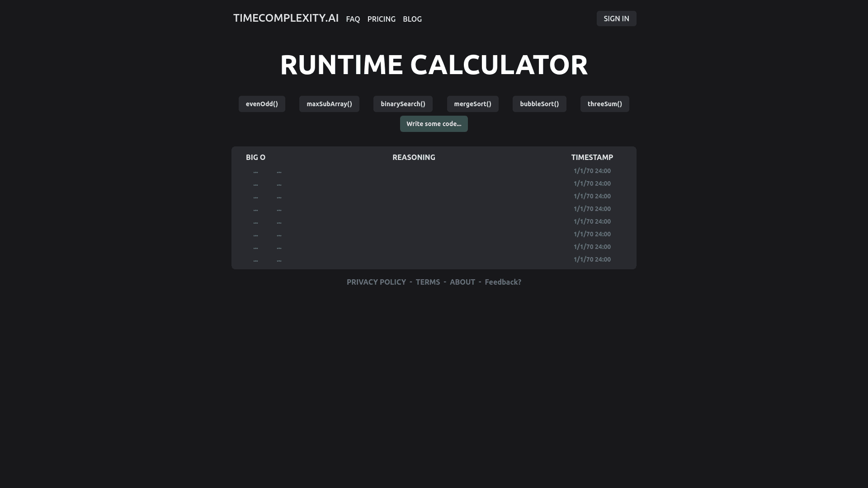Expand the reasoning of the second row
Viewport: 868px width, 488px height.
[279, 183]
